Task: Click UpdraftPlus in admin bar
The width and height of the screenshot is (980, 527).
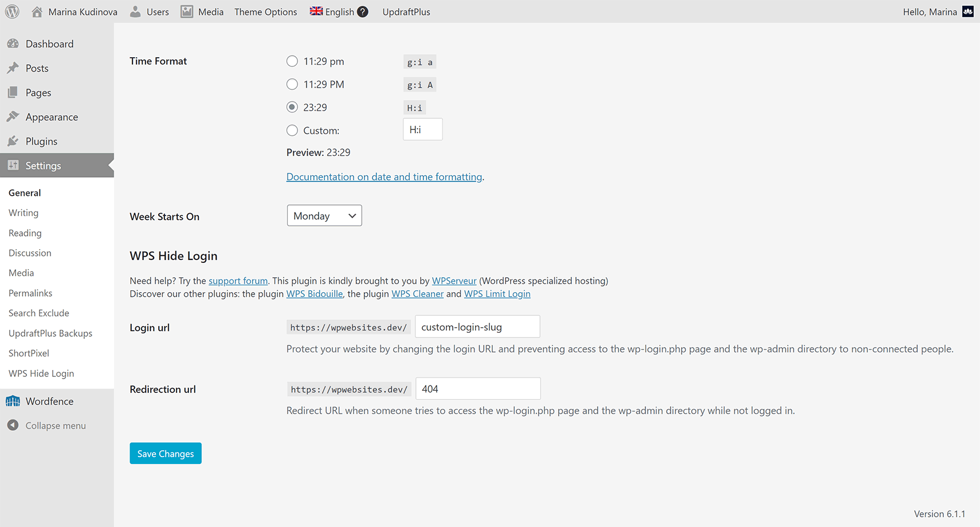Action: coord(406,11)
